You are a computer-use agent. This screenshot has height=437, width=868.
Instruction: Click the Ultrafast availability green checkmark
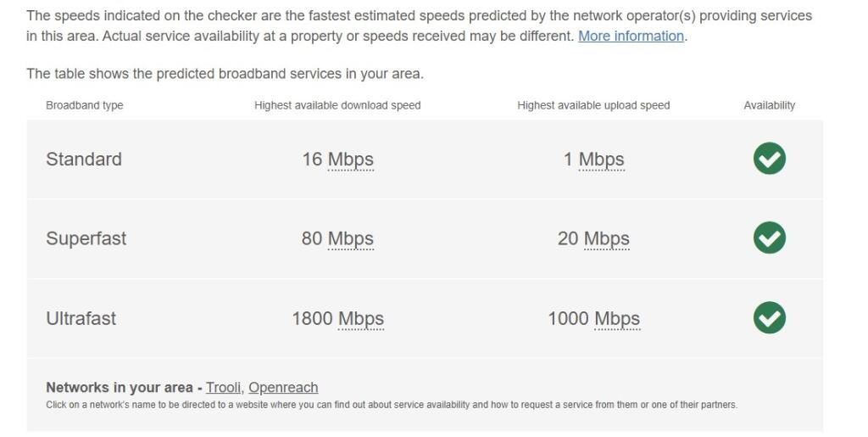point(769,317)
